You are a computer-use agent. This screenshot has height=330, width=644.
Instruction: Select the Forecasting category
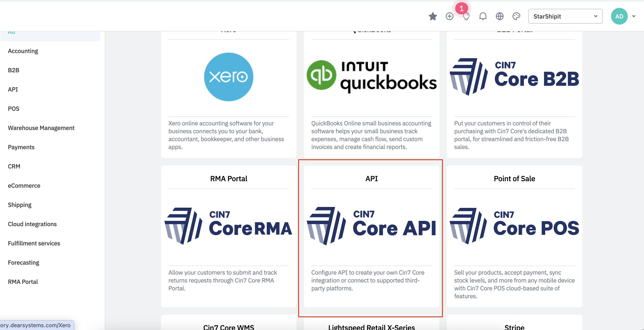[x=23, y=263]
